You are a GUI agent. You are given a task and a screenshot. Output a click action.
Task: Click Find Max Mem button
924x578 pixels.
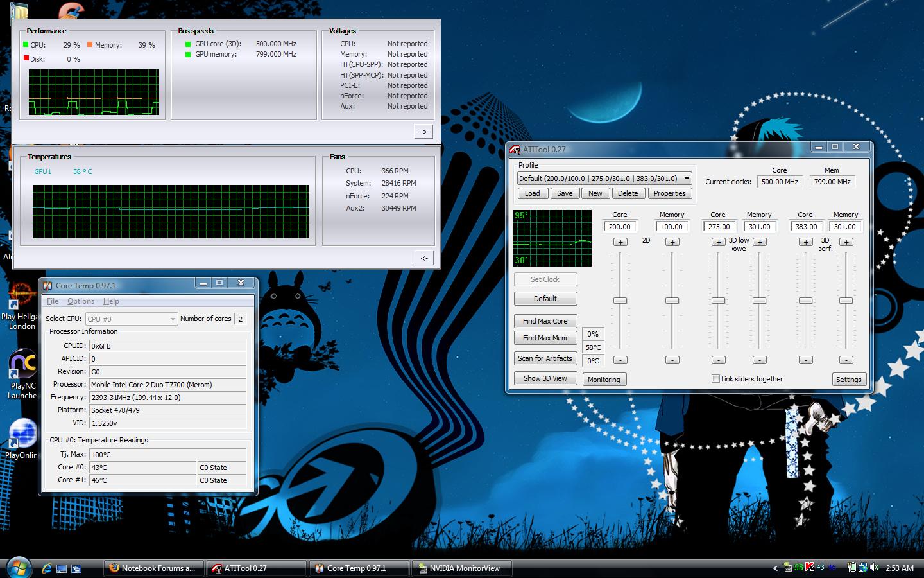[545, 338]
